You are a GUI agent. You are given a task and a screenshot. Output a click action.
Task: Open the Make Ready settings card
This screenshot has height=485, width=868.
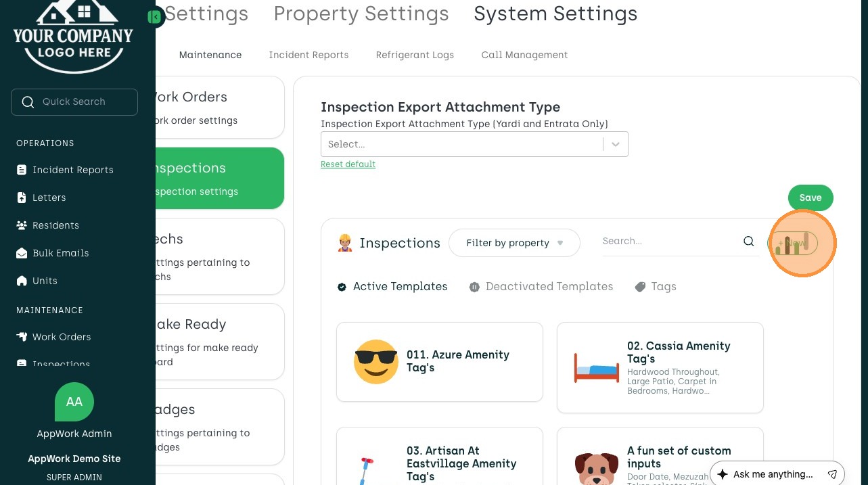(x=216, y=342)
